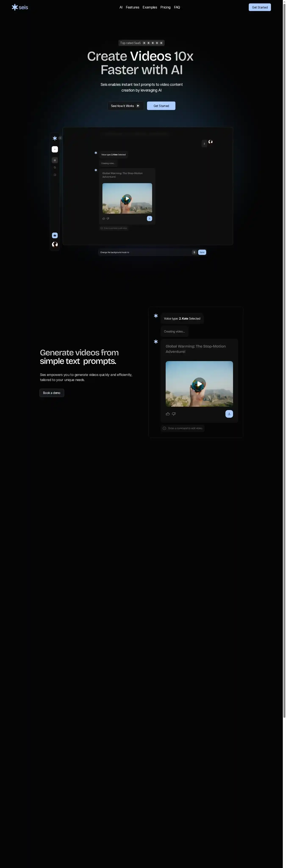Play the large video in lower feature card
Screen dimensions: 286x868
coord(199,384)
